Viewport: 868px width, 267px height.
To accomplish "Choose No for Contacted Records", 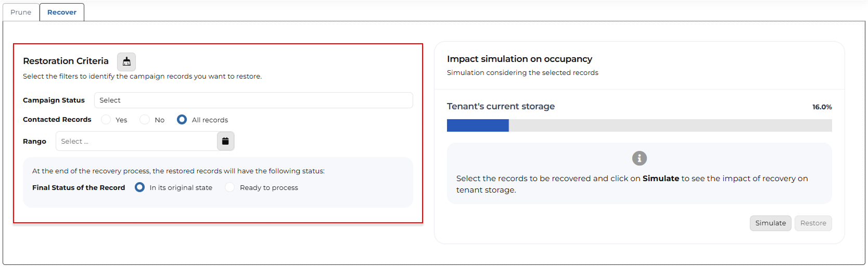I will pyautogui.click(x=145, y=120).
